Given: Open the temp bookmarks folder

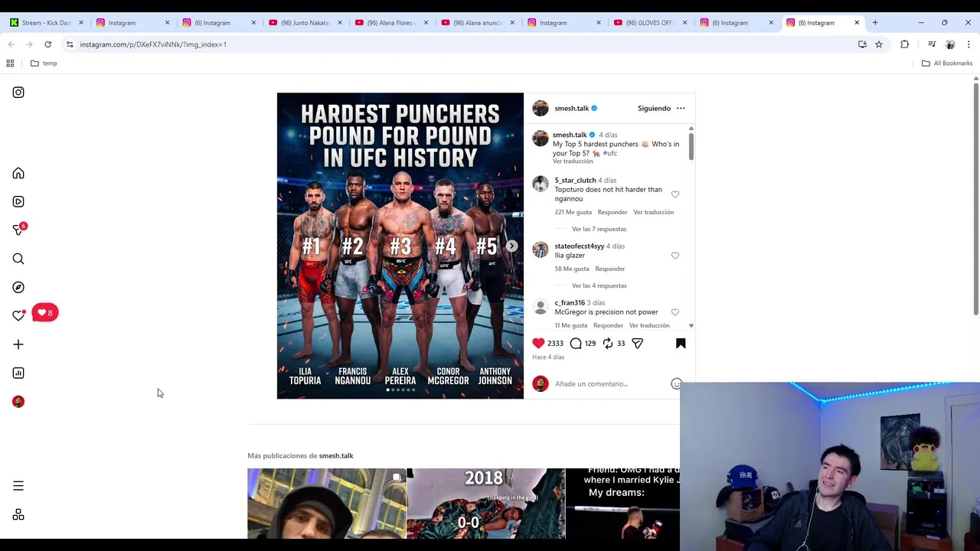Looking at the screenshot, I should [44, 64].
